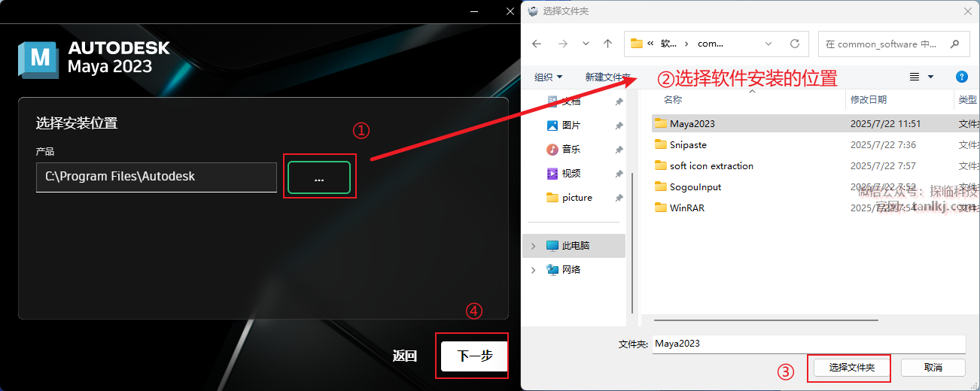The height and width of the screenshot is (391, 980).
Task: Open 音乐 in the navigation pane
Action: [571, 149]
